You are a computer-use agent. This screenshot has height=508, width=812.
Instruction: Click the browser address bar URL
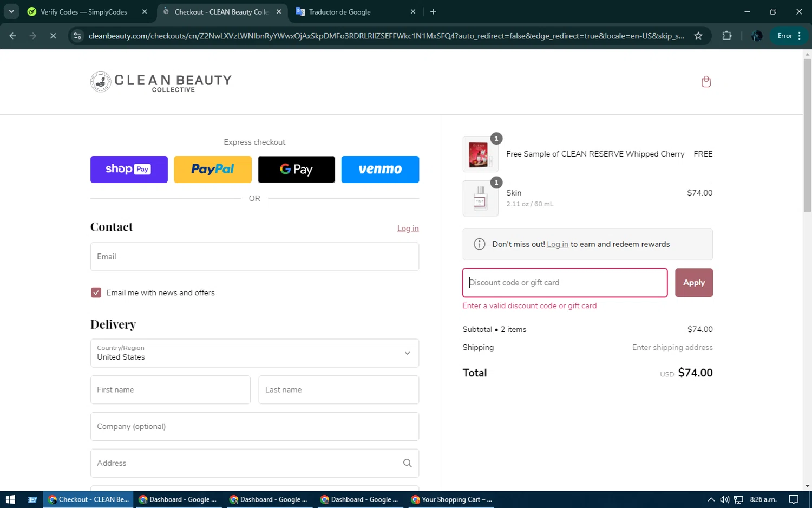click(x=386, y=36)
